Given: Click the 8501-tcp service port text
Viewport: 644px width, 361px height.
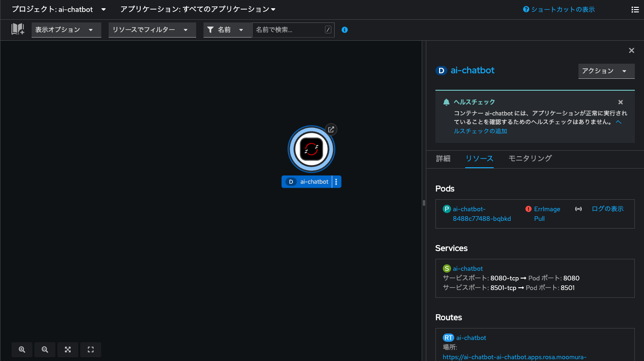Looking at the screenshot, I should [x=503, y=288].
